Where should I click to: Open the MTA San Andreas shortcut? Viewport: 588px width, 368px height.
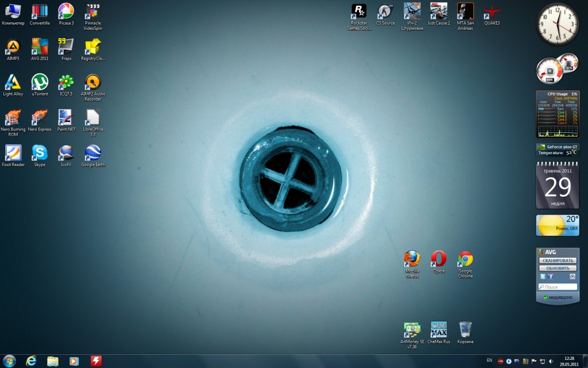465,17
